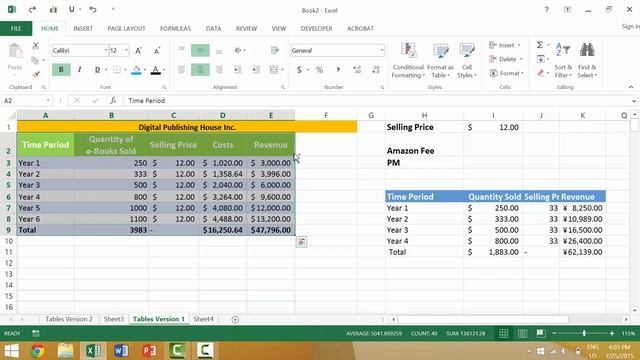
Task: Open Conditional Formatting menu
Action: [x=408, y=60]
